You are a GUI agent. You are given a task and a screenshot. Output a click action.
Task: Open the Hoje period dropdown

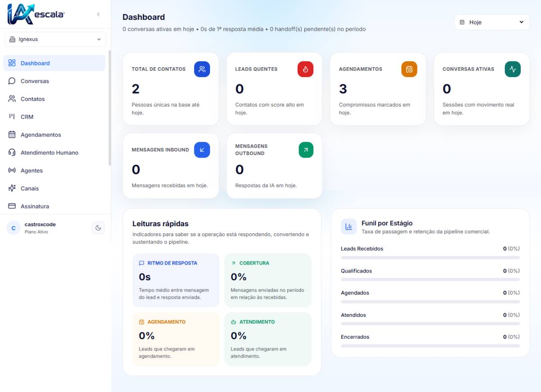492,22
